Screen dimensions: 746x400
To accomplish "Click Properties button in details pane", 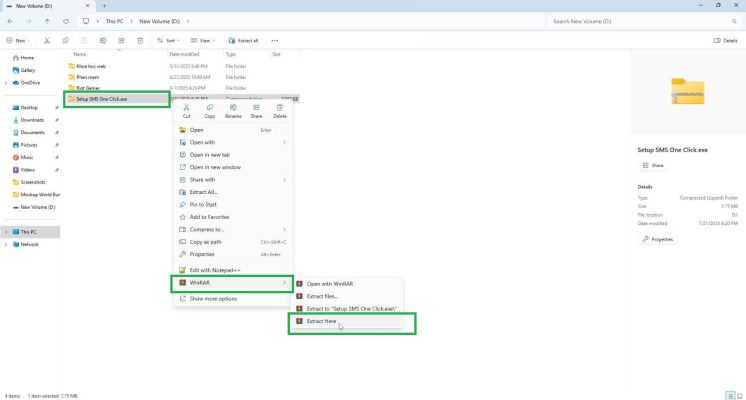I will point(658,239).
